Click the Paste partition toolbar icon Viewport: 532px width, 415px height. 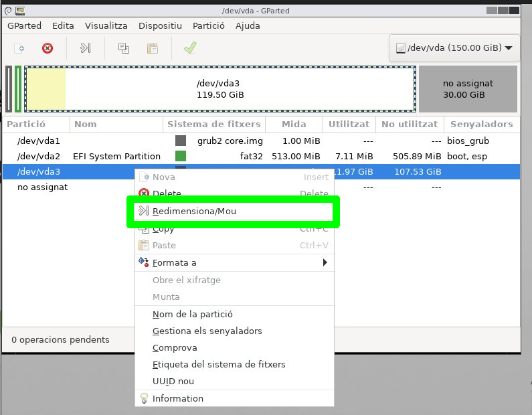(x=153, y=48)
